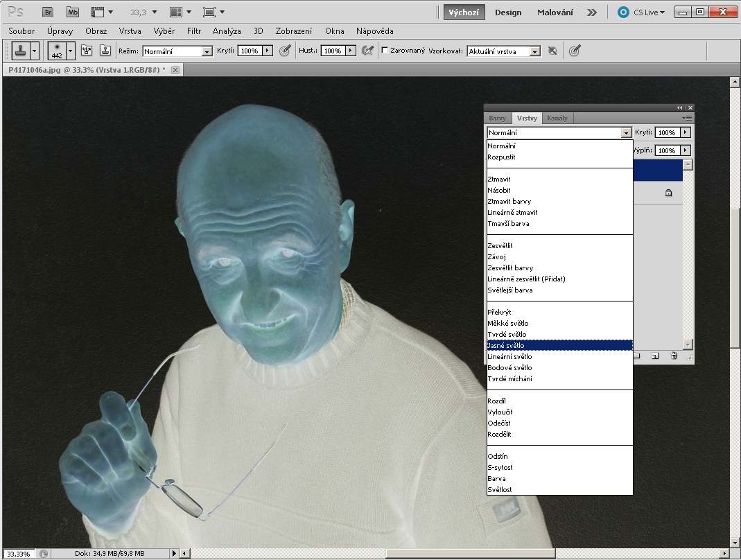The width and height of the screenshot is (741, 560).
Task: Choose the Násobit blend mode
Action: coord(498,190)
